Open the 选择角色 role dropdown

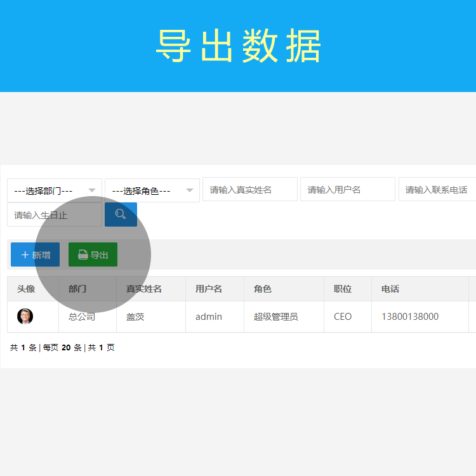pos(152,190)
